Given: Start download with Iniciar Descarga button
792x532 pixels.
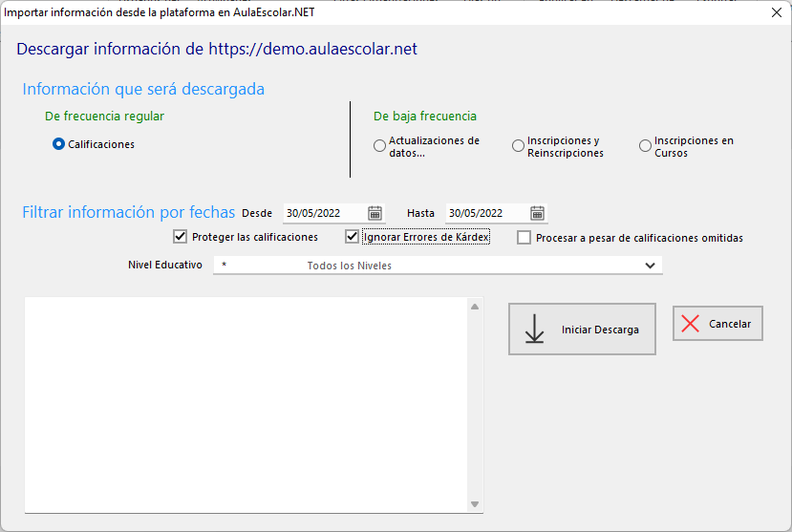Looking at the screenshot, I should point(582,330).
